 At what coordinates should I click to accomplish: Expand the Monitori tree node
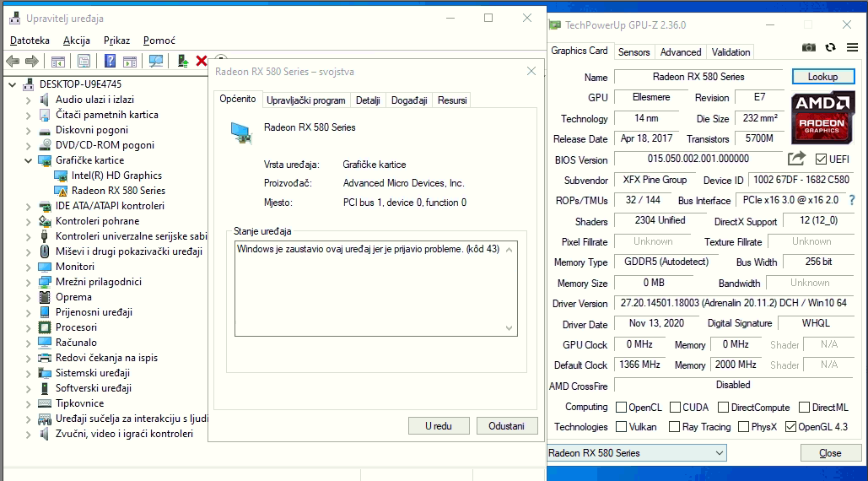pos(28,267)
